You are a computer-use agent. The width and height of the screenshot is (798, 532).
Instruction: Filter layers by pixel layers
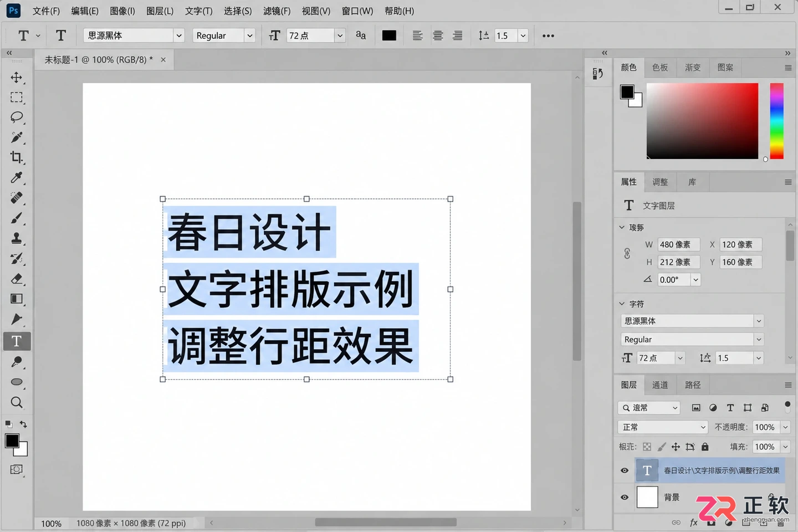tap(696, 408)
